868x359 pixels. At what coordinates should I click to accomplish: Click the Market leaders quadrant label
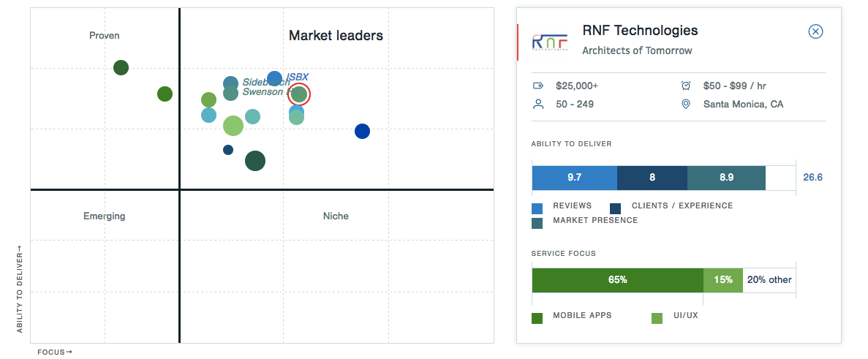(x=336, y=36)
